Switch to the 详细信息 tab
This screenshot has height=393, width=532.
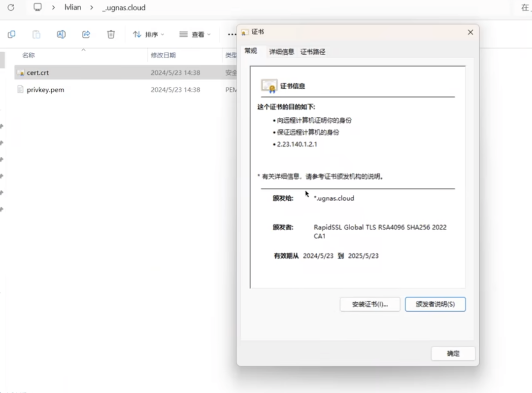click(282, 52)
